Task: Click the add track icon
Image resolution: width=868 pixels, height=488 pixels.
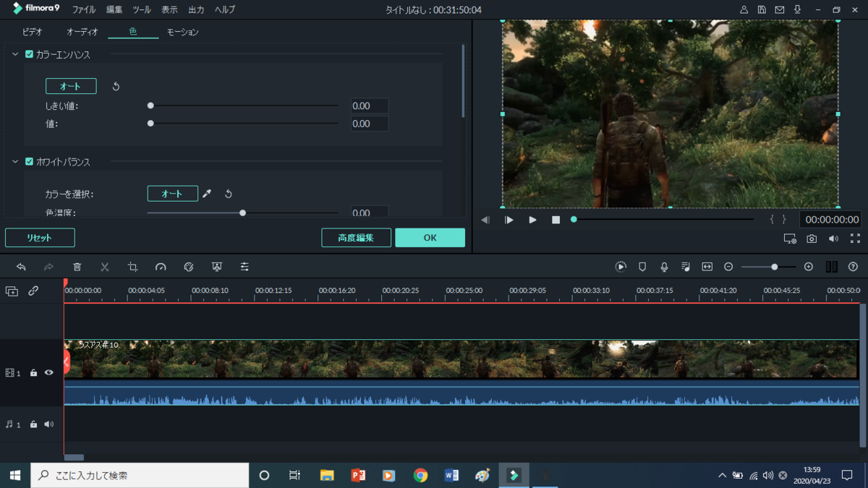Action: coord(12,291)
